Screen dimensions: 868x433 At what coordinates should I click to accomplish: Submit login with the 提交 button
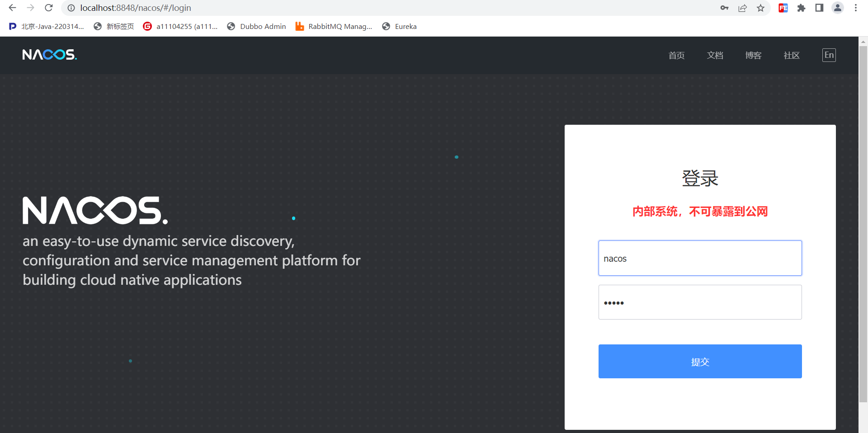[x=700, y=362]
